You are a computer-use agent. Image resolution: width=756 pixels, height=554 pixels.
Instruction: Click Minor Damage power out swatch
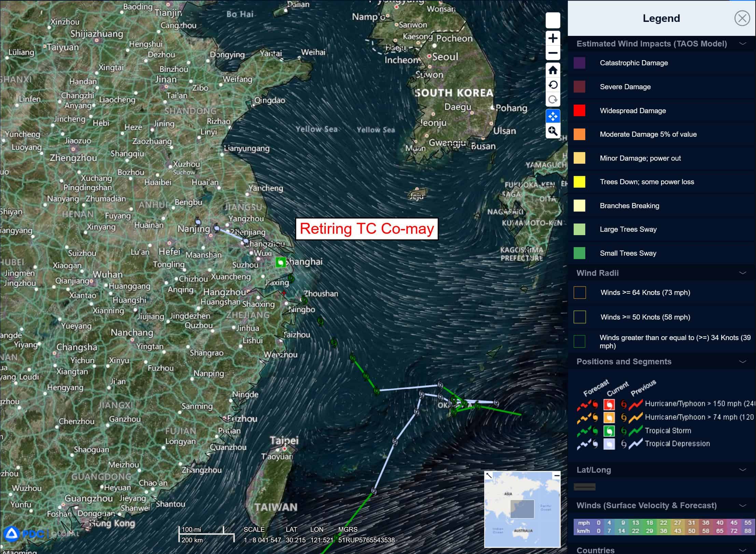[x=579, y=158]
